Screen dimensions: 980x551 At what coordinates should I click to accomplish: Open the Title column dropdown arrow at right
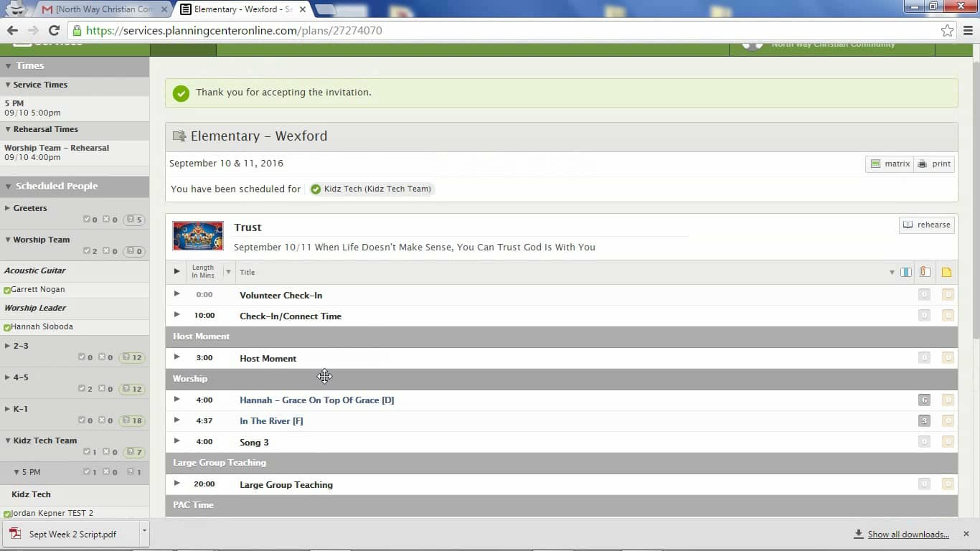pyautogui.click(x=892, y=273)
